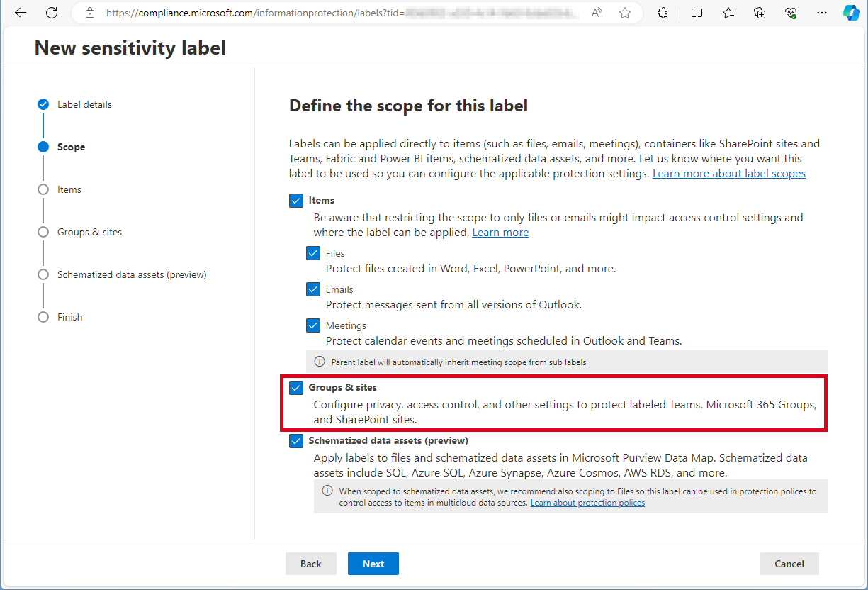The height and width of the screenshot is (590, 868).
Task: Disable the Meetings checkbox
Action: (x=313, y=325)
